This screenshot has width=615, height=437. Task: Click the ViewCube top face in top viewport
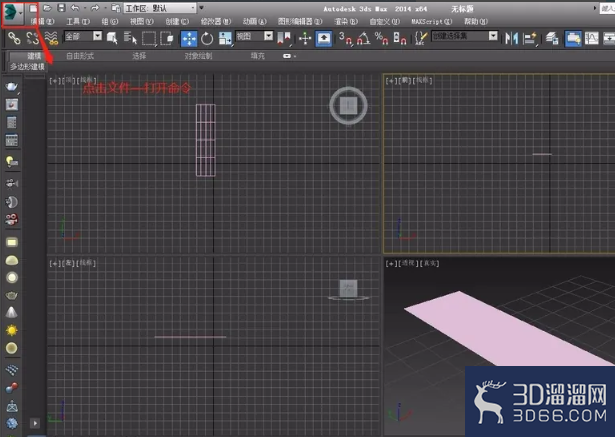click(348, 106)
